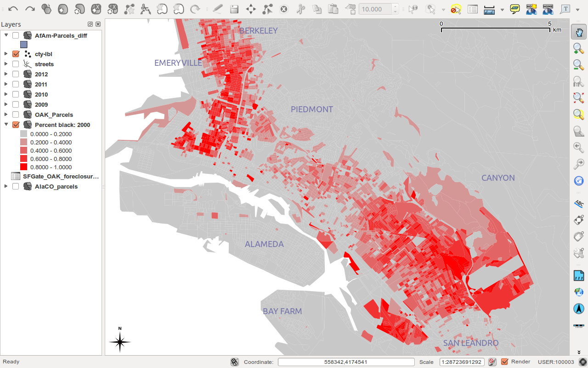Expand the 2012 layer tree
This screenshot has width=588, height=368.
tap(6, 74)
